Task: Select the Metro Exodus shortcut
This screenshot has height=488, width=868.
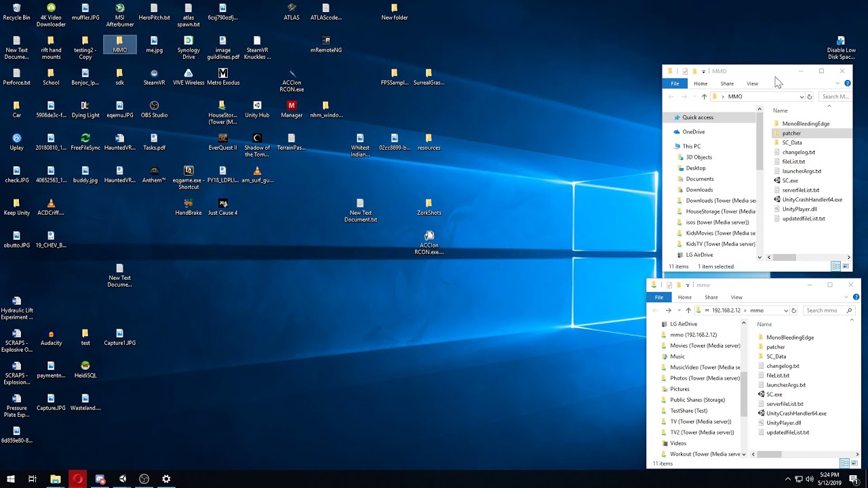Action: 223,77
